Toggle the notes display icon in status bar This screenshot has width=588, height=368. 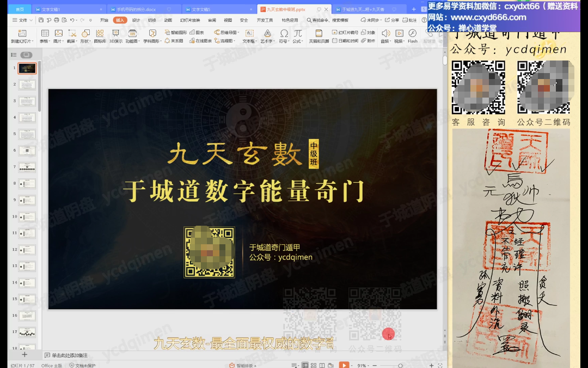(295, 365)
